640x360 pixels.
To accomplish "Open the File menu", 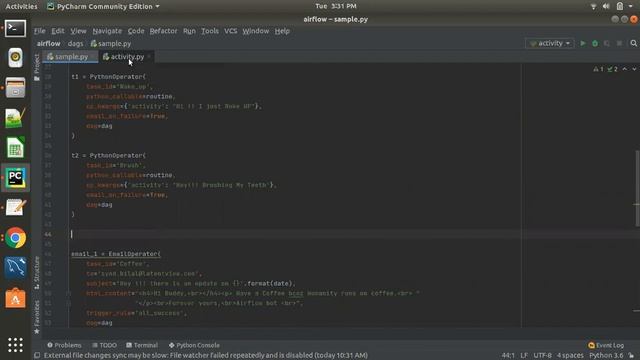I will (40, 31).
